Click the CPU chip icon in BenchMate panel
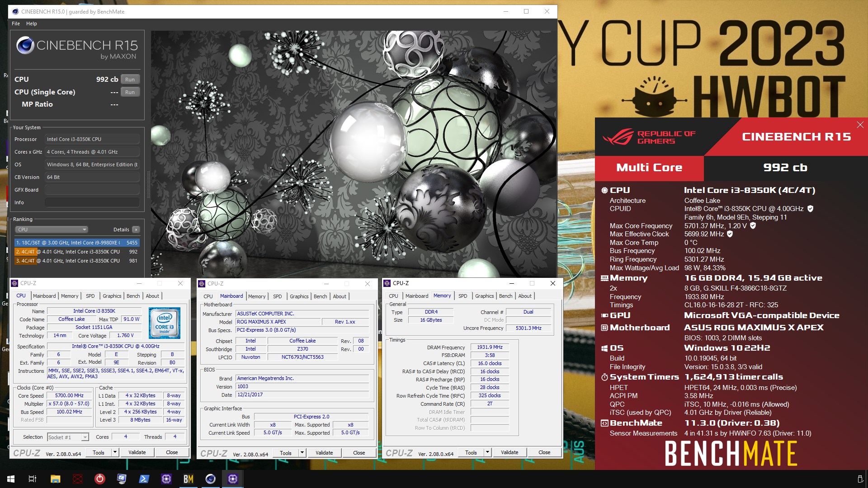Image resolution: width=868 pixels, height=488 pixels. pyautogui.click(x=604, y=191)
